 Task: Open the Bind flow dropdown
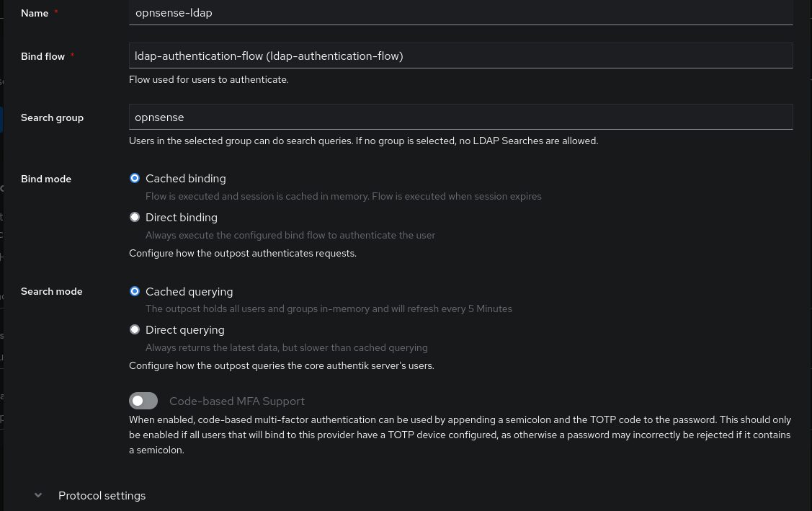coord(460,55)
